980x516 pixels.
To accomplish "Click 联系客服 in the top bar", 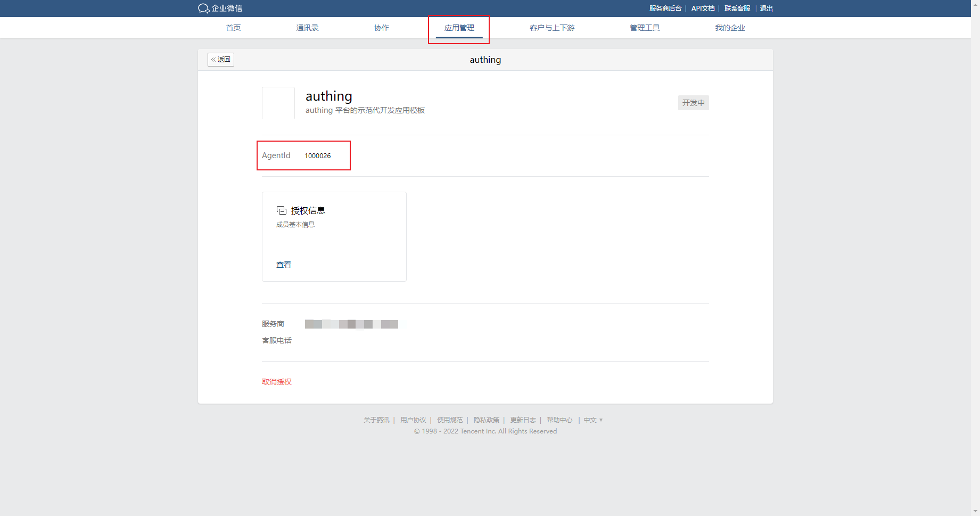I will pyautogui.click(x=737, y=9).
